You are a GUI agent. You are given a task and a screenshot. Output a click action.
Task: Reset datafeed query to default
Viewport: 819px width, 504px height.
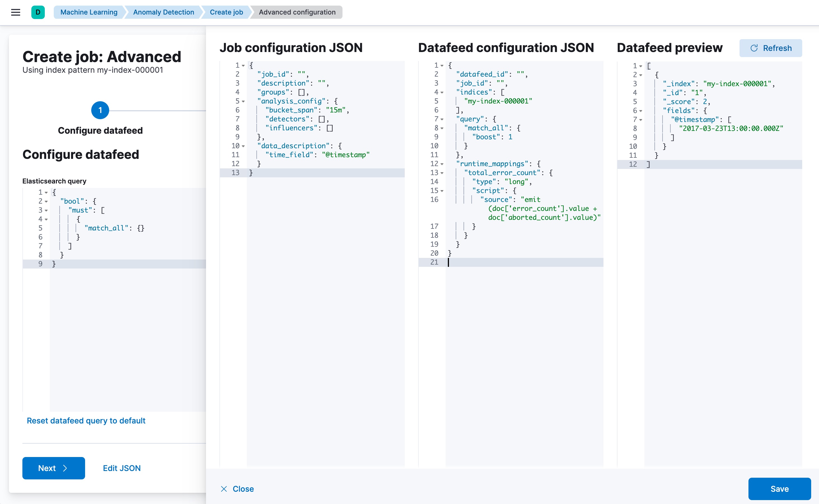[x=86, y=420]
